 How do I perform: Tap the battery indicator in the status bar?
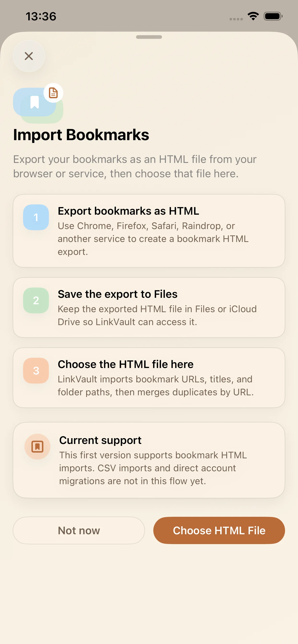pyautogui.click(x=273, y=16)
